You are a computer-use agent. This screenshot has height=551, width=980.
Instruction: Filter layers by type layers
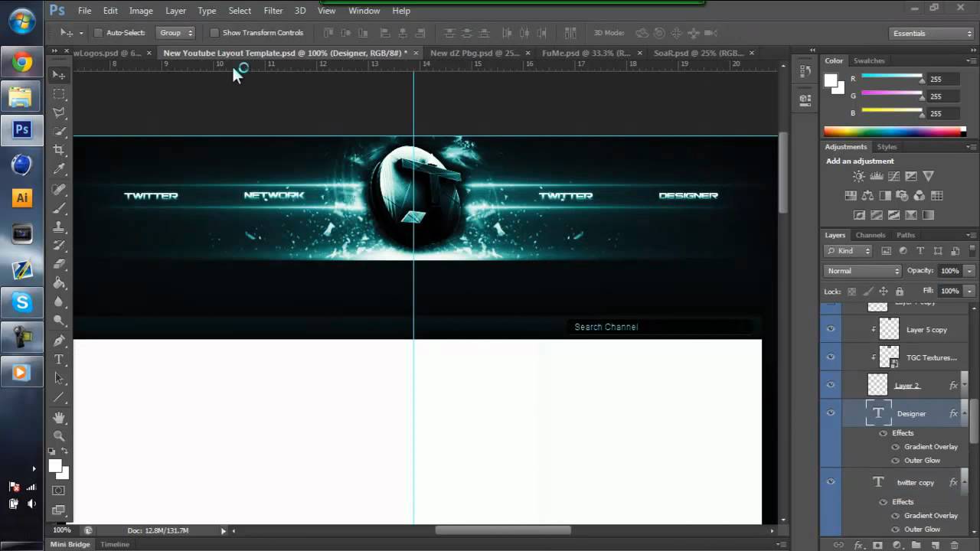[920, 251]
